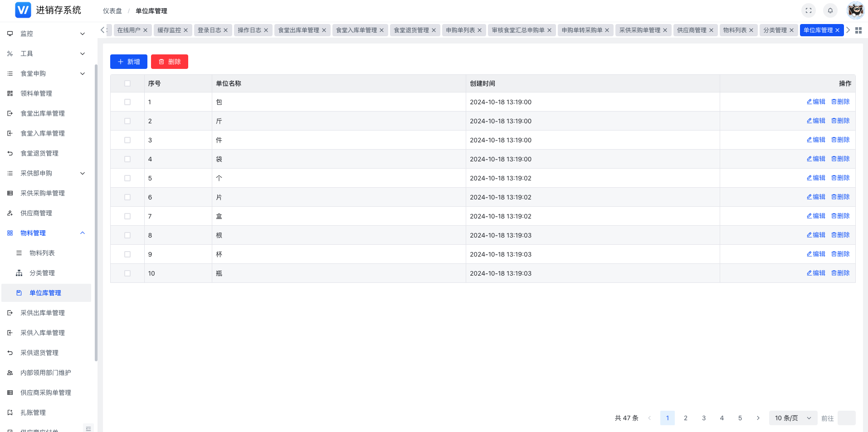
Task: Open 扎账管理 in the sidebar
Action: 46,413
